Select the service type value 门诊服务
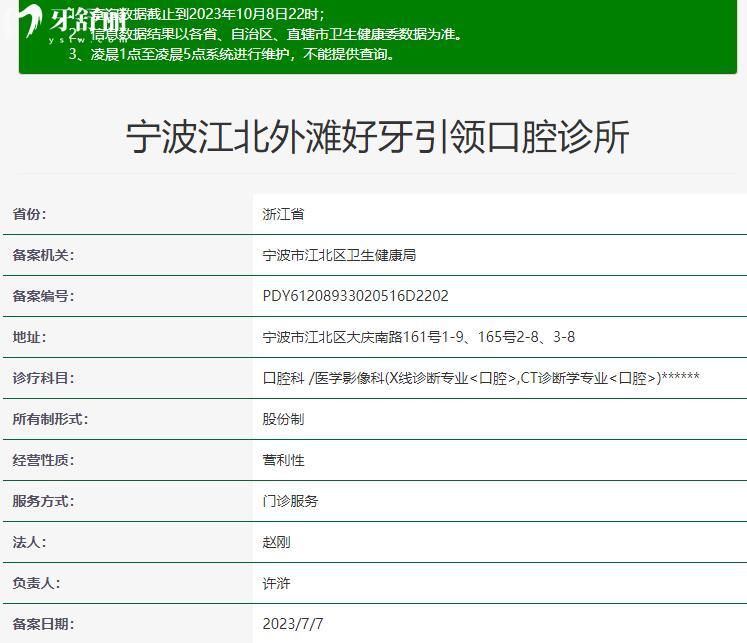747x643 pixels. point(290,501)
